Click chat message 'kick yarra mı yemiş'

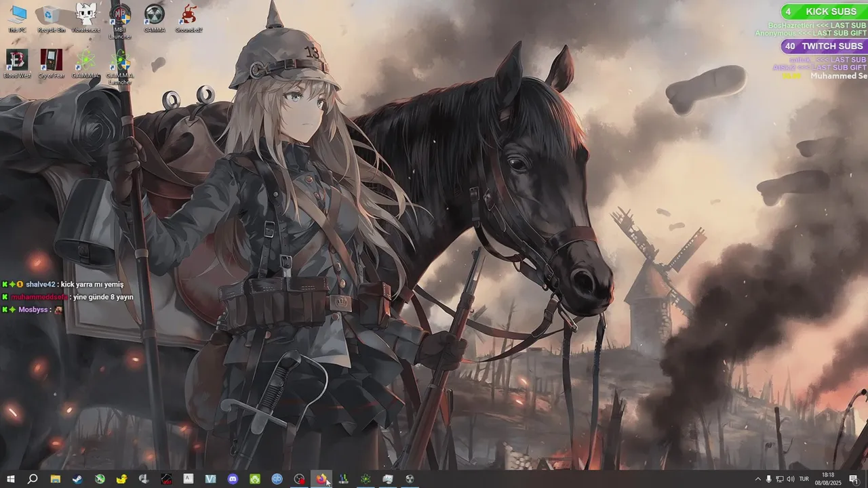tap(92, 285)
